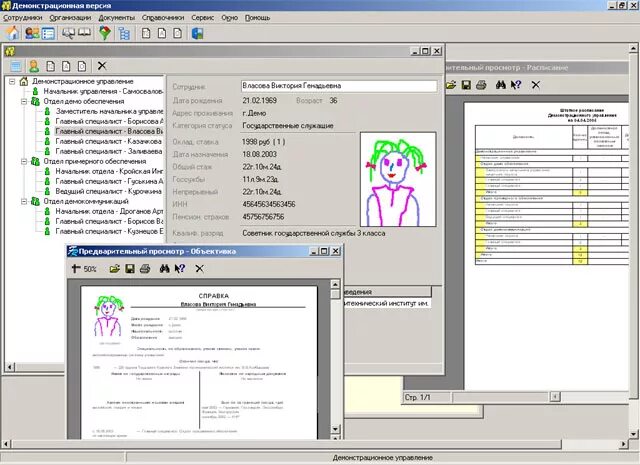640x465 pixels.
Task: Click the colorful diagram icon in main toolbar
Action: 105,33
